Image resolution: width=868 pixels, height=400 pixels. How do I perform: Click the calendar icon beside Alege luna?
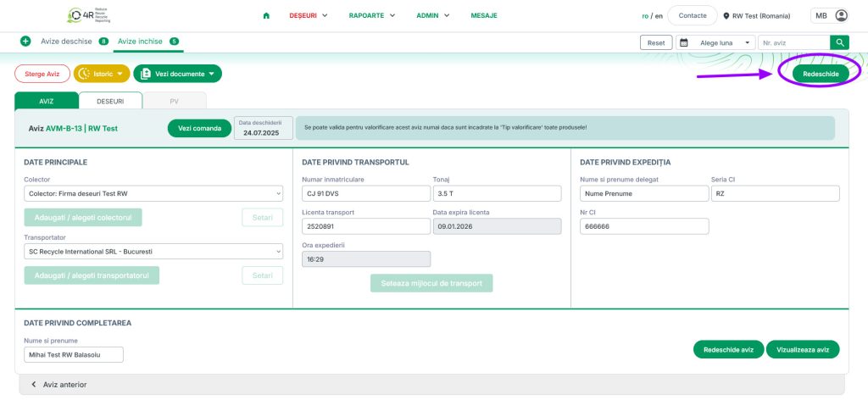pyautogui.click(x=683, y=42)
